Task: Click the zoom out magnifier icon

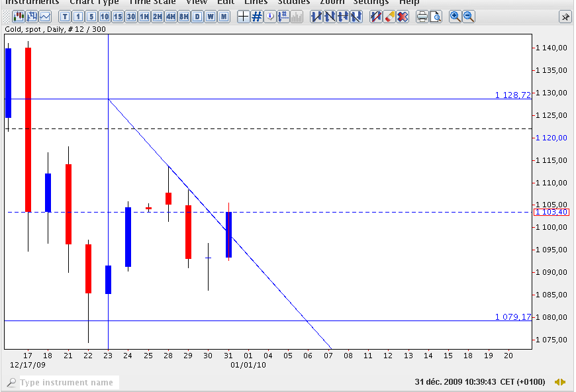Action: (x=469, y=17)
